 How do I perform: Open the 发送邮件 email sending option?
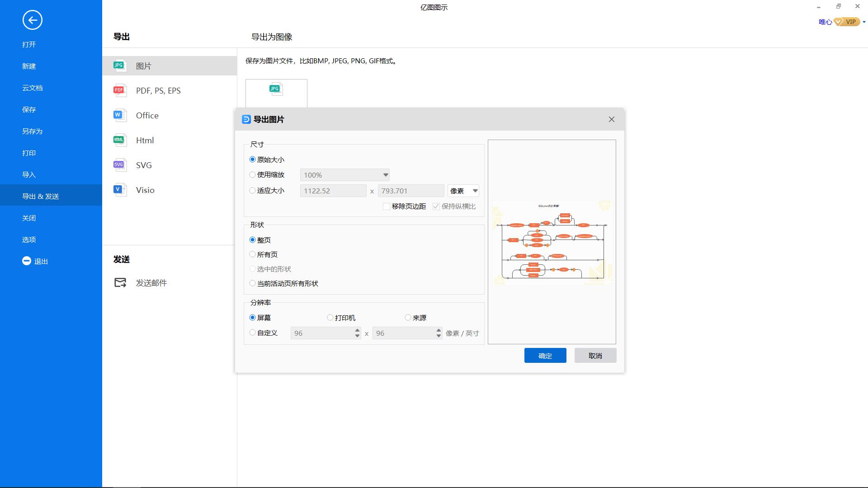151,282
